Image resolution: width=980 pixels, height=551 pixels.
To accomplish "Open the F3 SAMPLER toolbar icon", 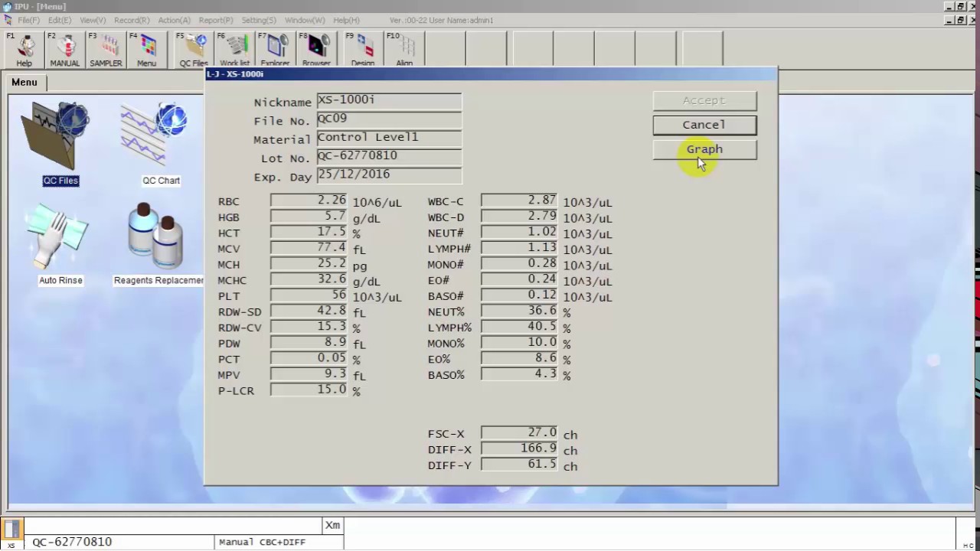I will (x=106, y=50).
